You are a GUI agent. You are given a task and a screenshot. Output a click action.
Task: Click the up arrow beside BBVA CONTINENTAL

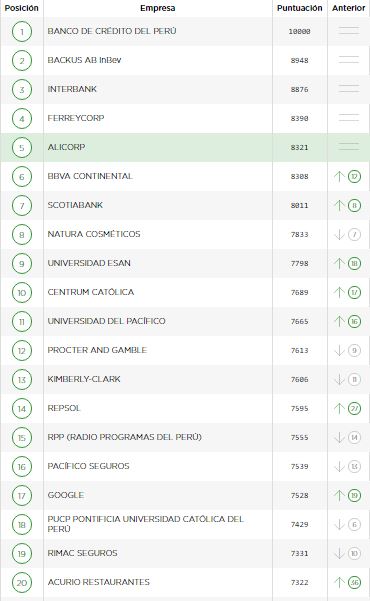(339, 176)
